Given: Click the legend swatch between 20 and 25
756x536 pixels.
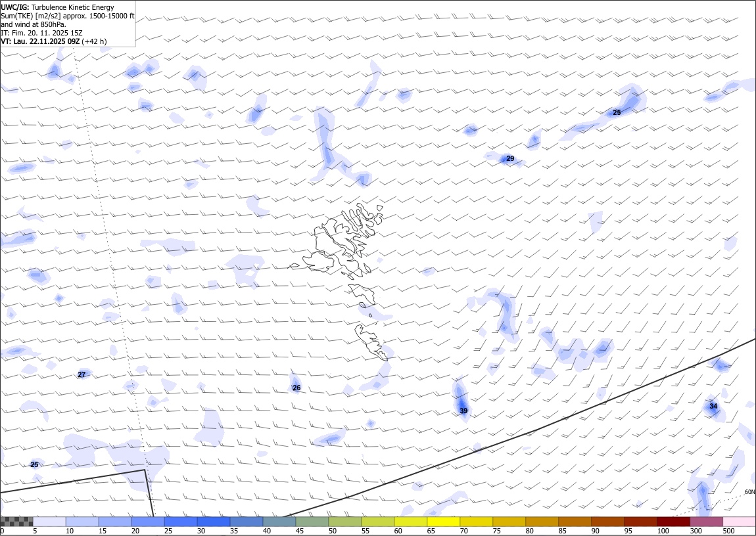Looking at the screenshot, I should pos(148,522).
